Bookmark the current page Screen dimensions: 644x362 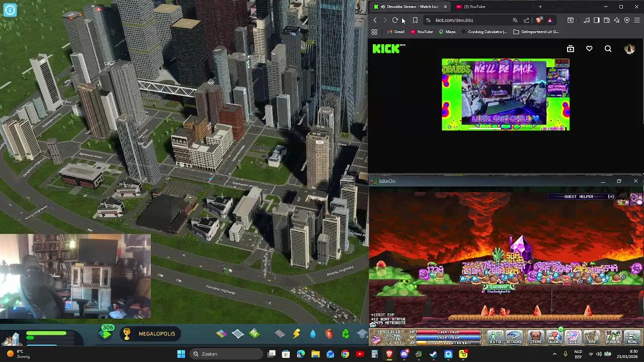click(x=415, y=20)
